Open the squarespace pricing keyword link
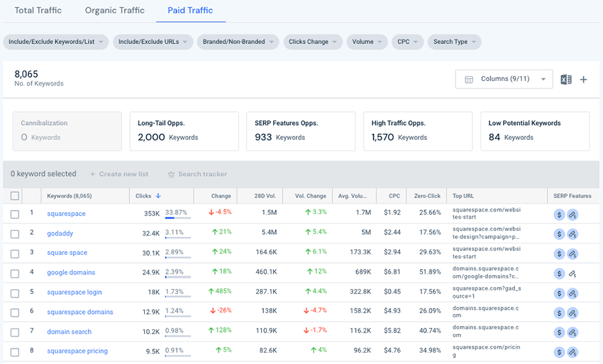The width and height of the screenshot is (603, 364). pos(77,351)
